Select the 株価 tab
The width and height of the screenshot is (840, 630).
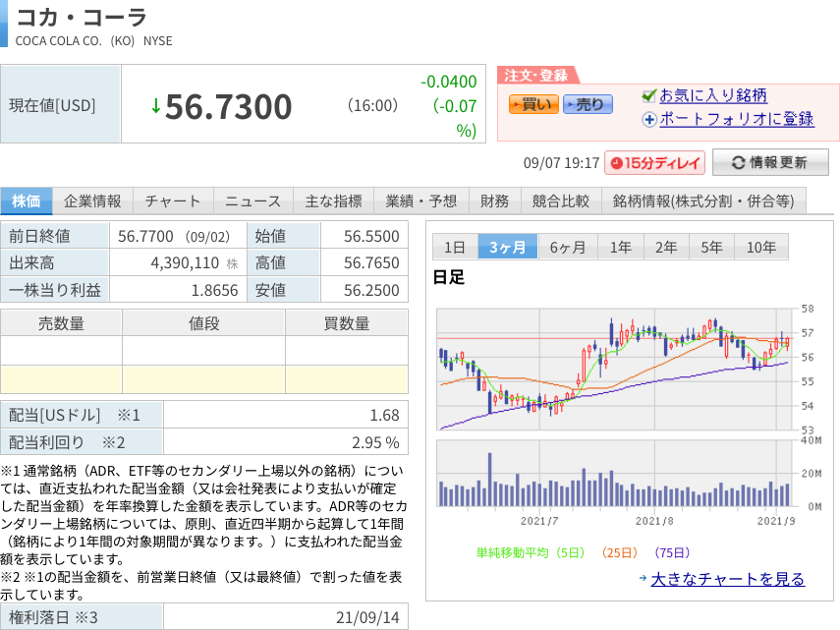tap(27, 200)
